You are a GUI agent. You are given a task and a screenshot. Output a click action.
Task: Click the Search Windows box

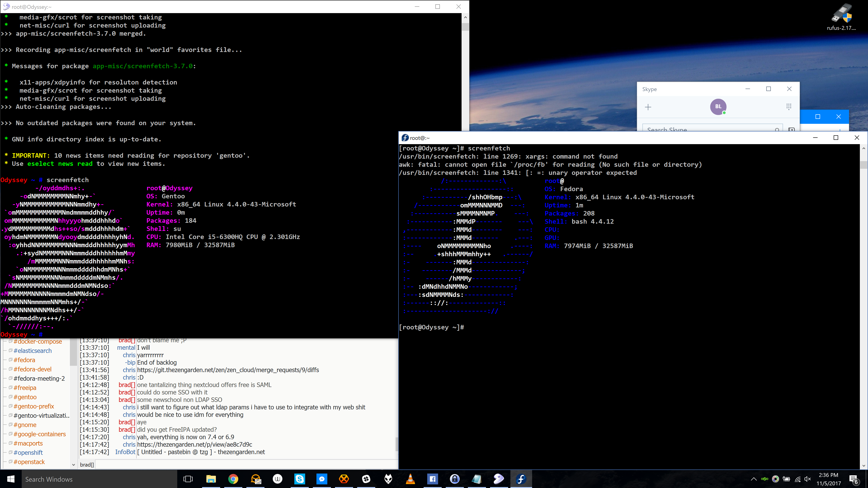[x=99, y=479]
